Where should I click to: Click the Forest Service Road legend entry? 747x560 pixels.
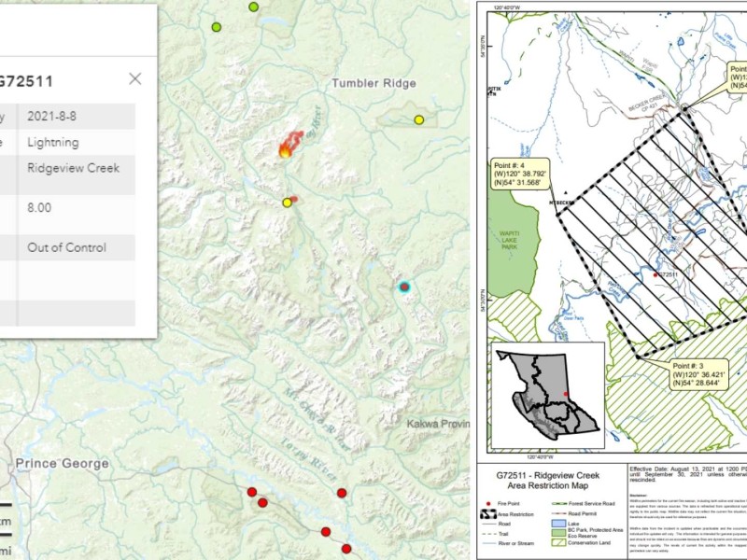coord(584,503)
